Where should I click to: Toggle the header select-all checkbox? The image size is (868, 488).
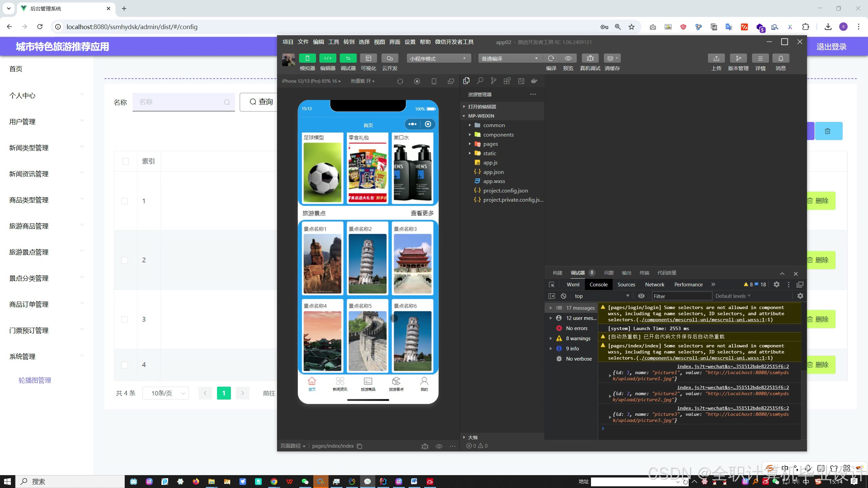tap(125, 161)
